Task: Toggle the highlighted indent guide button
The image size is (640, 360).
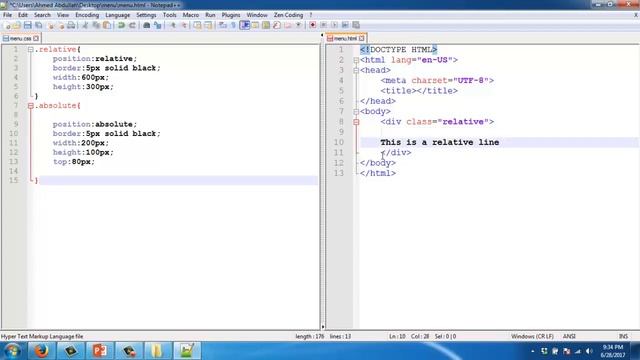Action: [244, 25]
